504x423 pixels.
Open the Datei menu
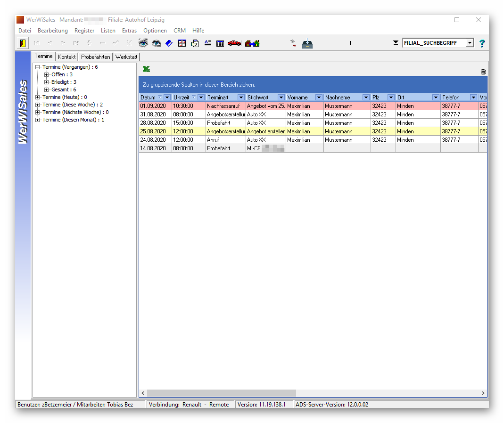25,31
